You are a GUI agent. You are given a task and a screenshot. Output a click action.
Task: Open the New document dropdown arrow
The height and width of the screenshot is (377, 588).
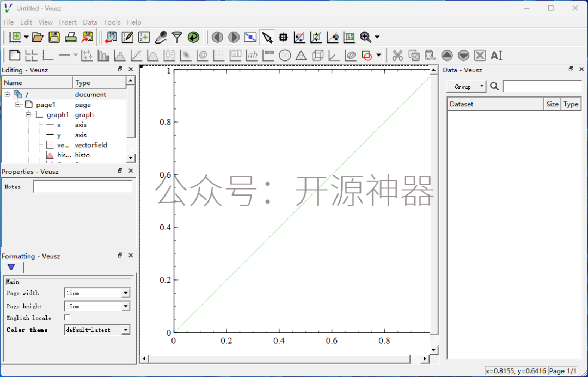26,37
